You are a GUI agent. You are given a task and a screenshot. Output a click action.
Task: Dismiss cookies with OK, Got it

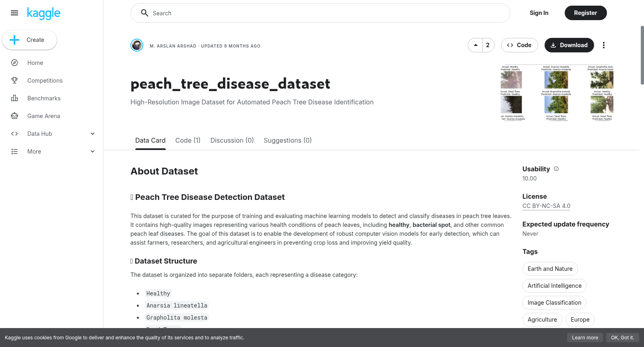(622, 338)
